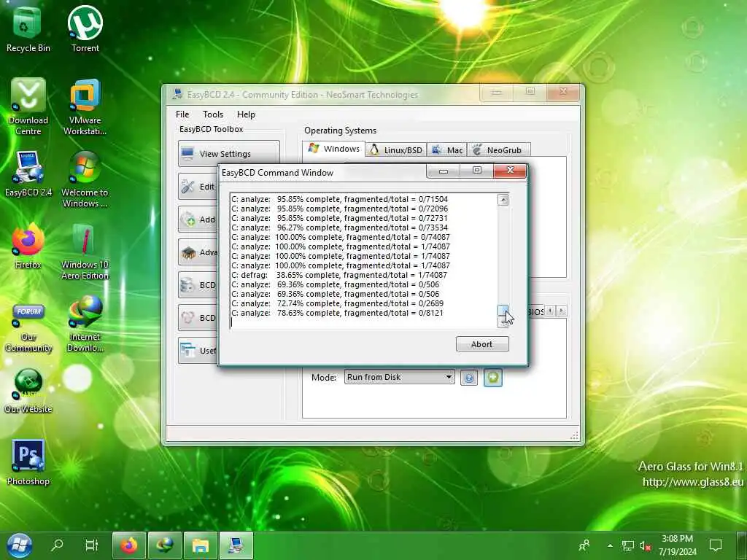Open network status tray icon
Screen dimensions: 747x560
pyautogui.click(x=628, y=545)
